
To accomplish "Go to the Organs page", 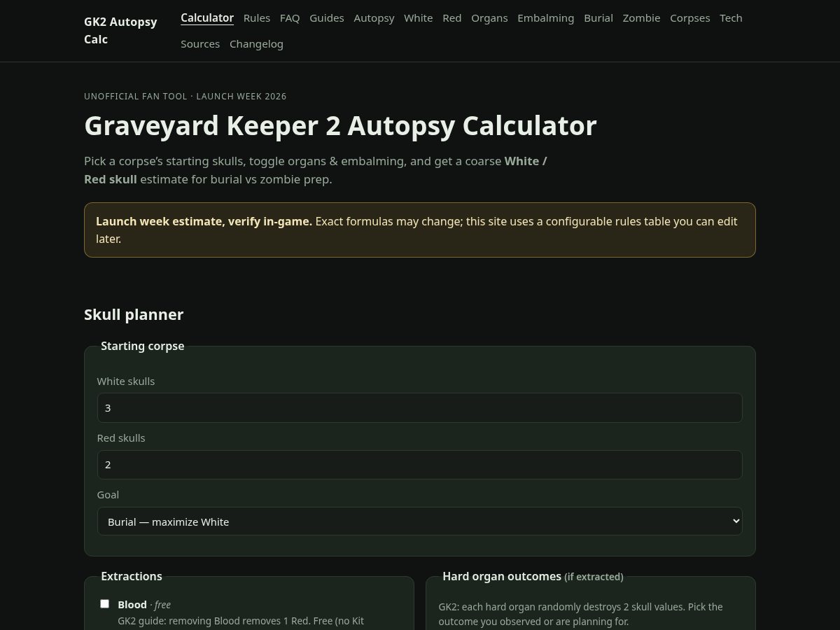I will 489,18.
